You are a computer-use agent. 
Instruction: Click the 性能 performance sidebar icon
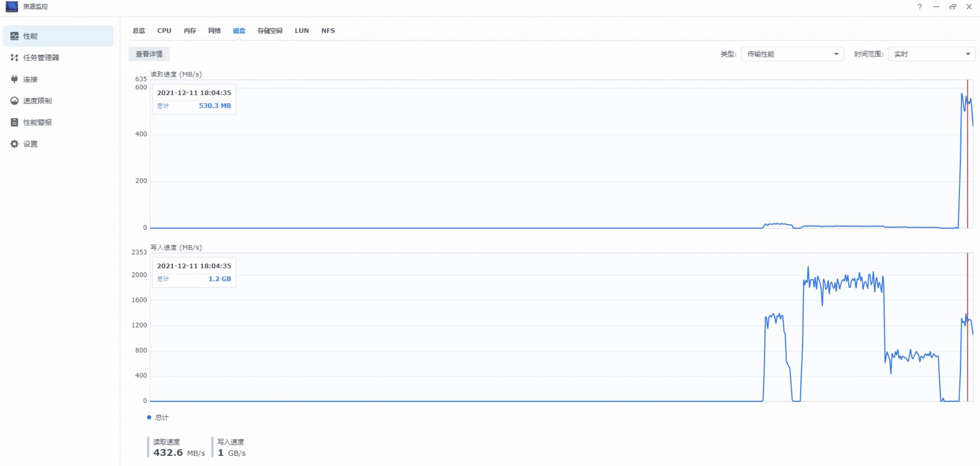15,36
